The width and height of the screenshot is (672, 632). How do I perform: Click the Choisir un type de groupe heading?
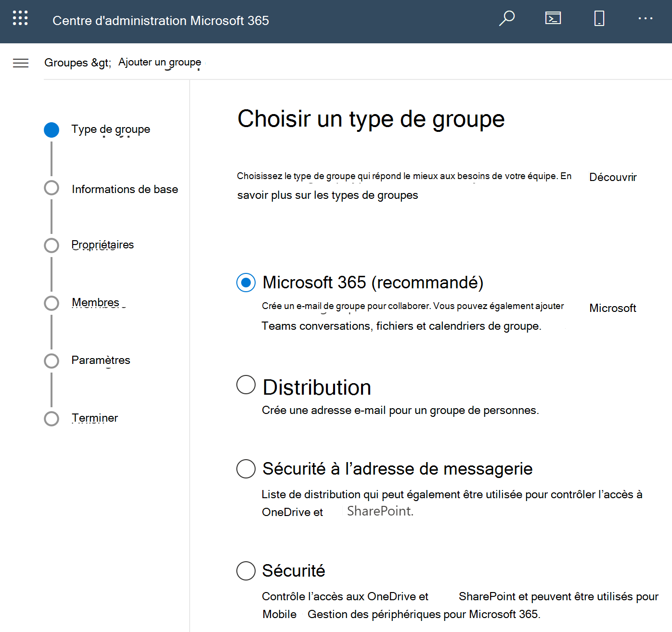[x=371, y=119]
